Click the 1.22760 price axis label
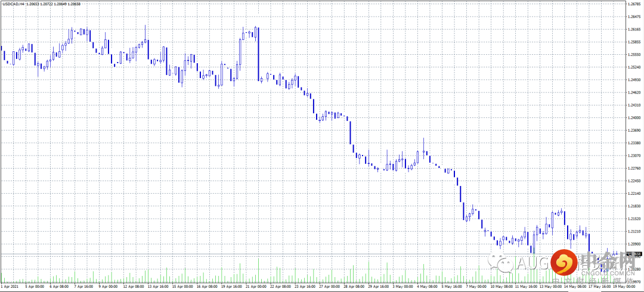The height and width of the screenshot is (292, 644). point(634,169)
